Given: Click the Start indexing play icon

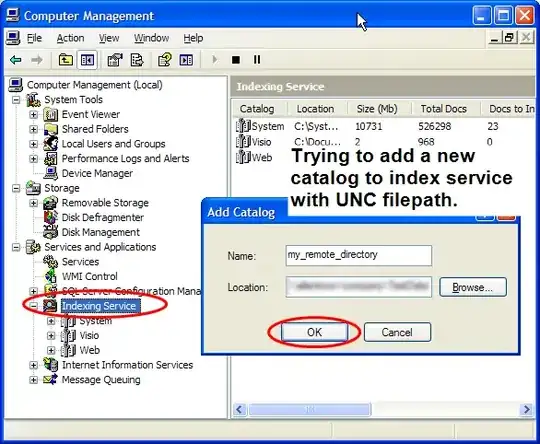Looking at the screenshot, I should coord(214,60).
